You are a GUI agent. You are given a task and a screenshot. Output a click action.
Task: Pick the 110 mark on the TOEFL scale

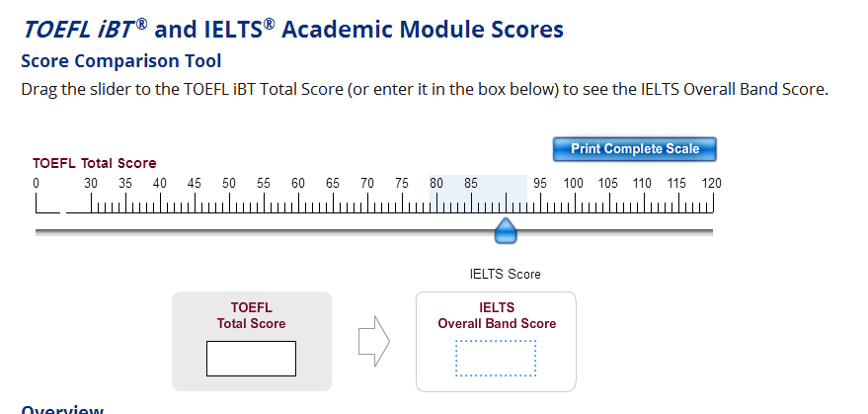tap(643, 184)
